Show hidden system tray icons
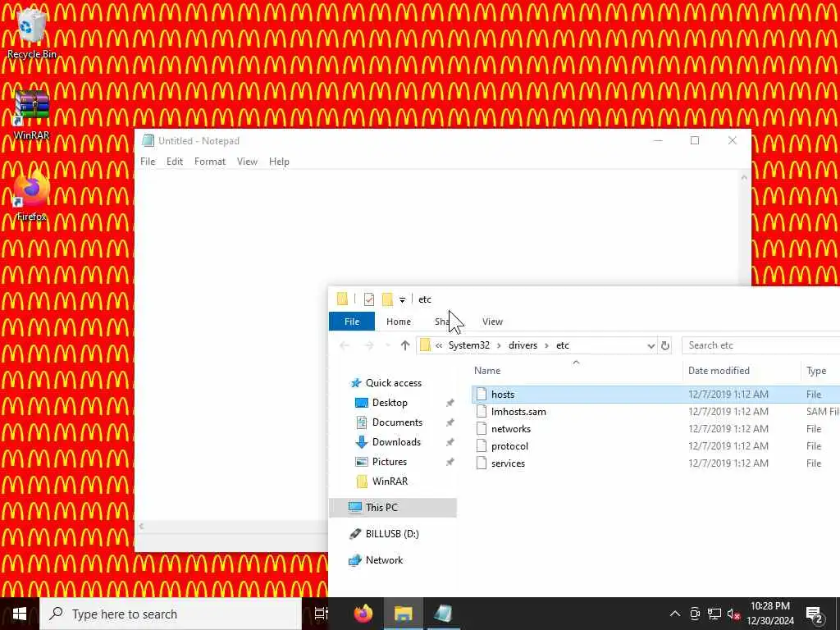This screenshot has height=630, width=840. 675,614
